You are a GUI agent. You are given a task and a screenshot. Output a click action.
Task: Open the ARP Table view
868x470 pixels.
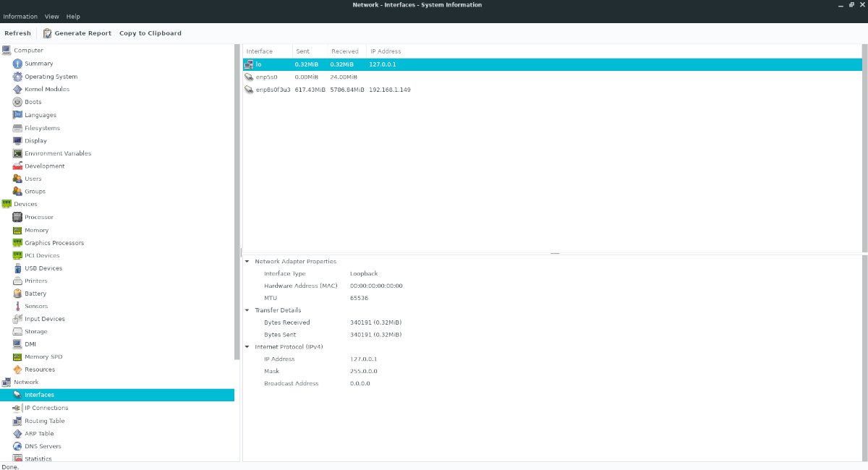(x=41, y=433)
